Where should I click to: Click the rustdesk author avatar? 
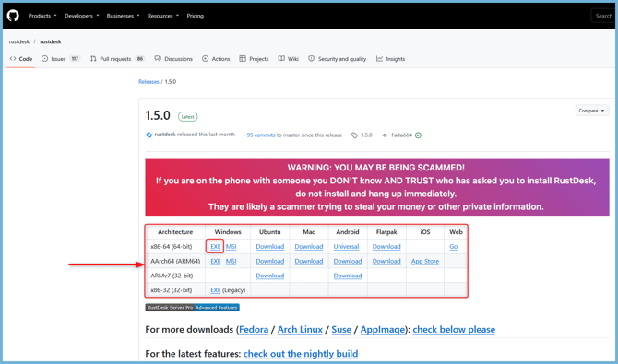click(149, 135)
